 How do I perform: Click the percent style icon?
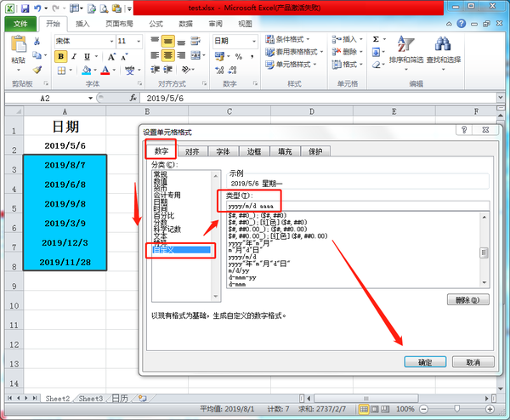pos(239,57)
